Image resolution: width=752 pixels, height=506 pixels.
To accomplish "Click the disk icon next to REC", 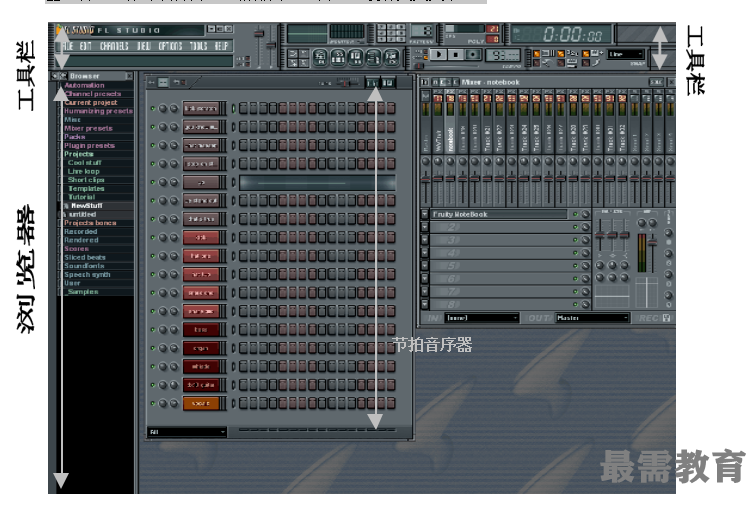I will (x=667, y=318).
